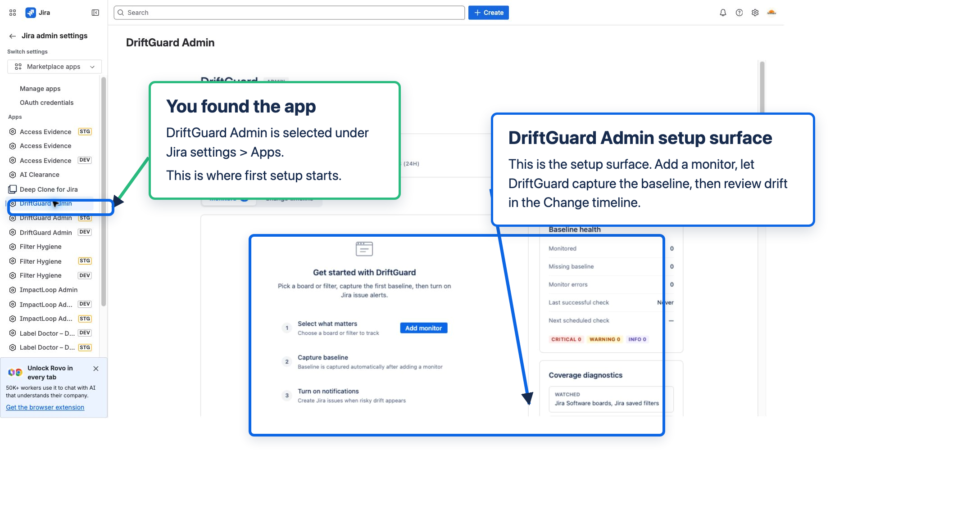The height and width of the screenshot is (522, 980).
Task: Open the Label Doctor STG app
Action: 50,347
